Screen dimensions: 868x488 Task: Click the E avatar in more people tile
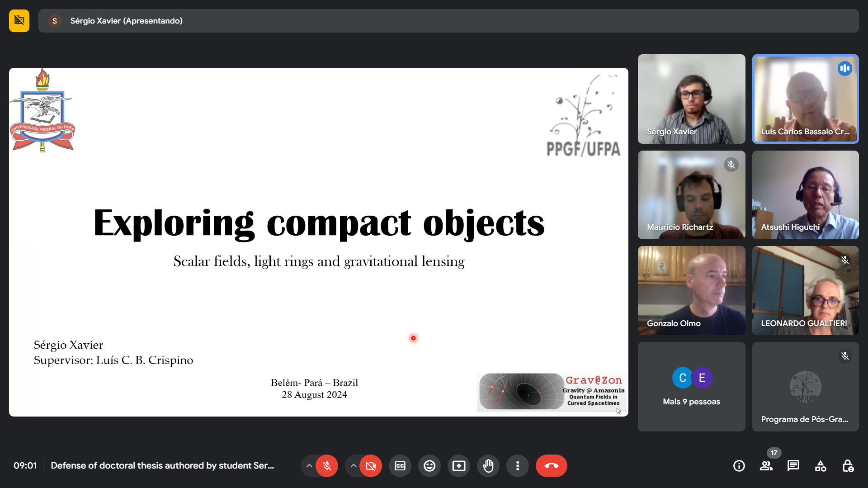point(702,378)
